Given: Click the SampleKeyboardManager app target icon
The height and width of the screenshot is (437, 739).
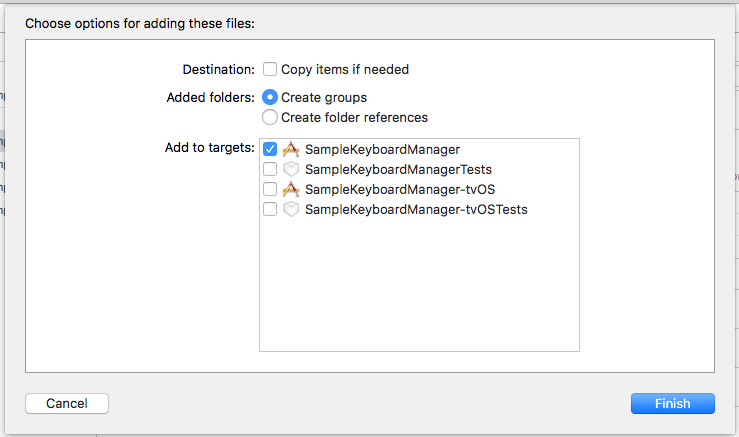Looking at the screenshot, I should click(x=291, y=149).
